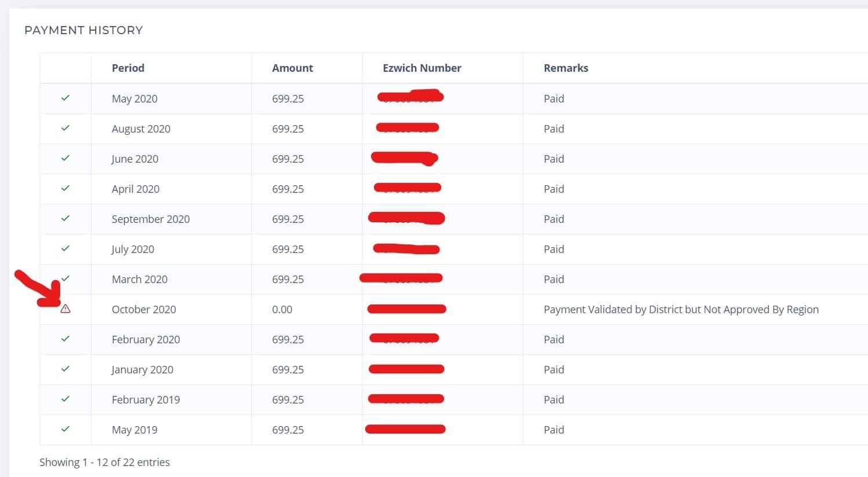The width and height of the screenshot is (868, 477).
Task: Click the Payment History heading
Action: pos(83,30)
